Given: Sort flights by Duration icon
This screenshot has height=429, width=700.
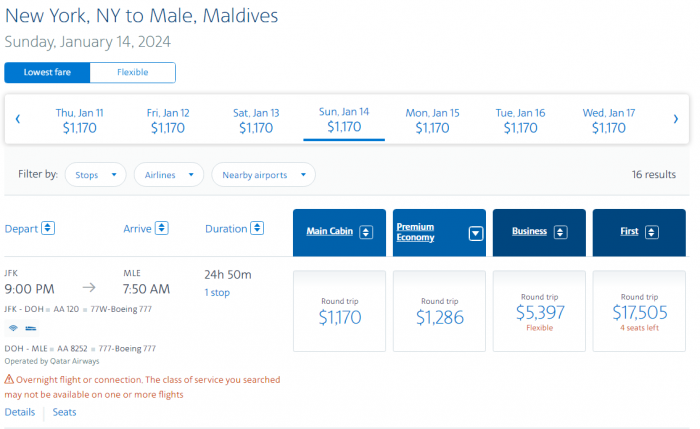Looking at the screenshot, I should [257, 229].
